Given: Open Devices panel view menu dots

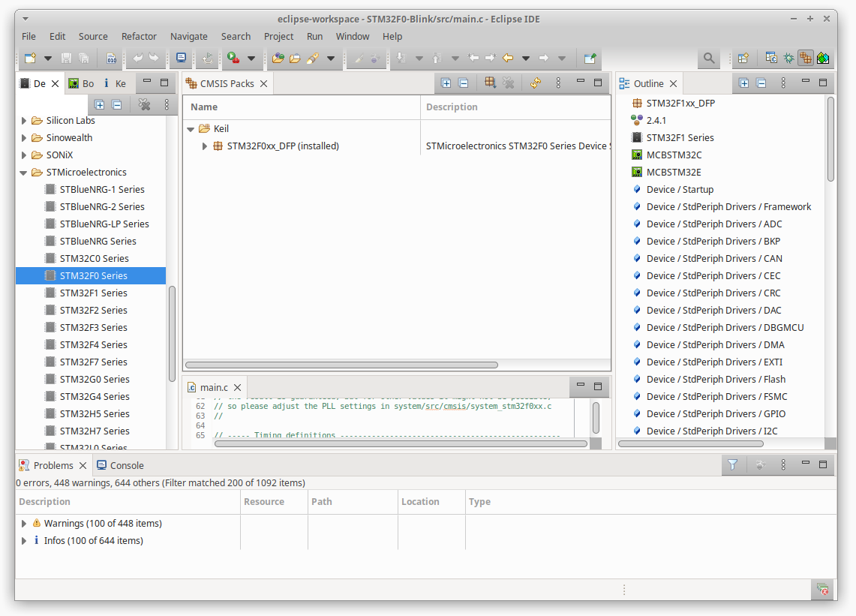Looking at the screenshot, I should tap(167, 104).
